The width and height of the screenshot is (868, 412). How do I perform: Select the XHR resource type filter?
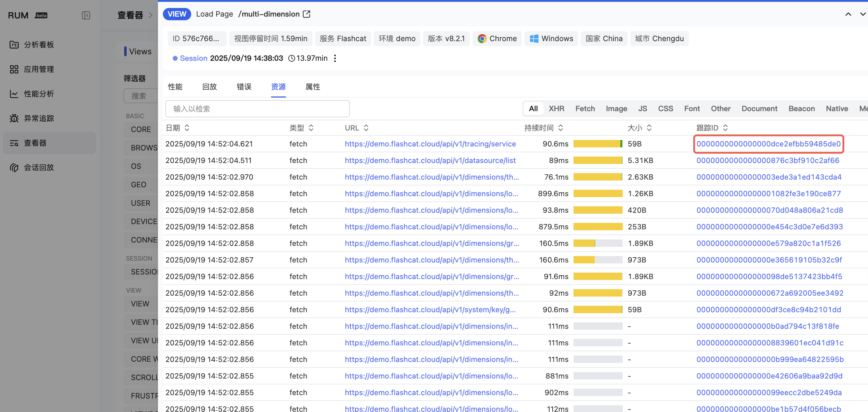click(556, 109)
